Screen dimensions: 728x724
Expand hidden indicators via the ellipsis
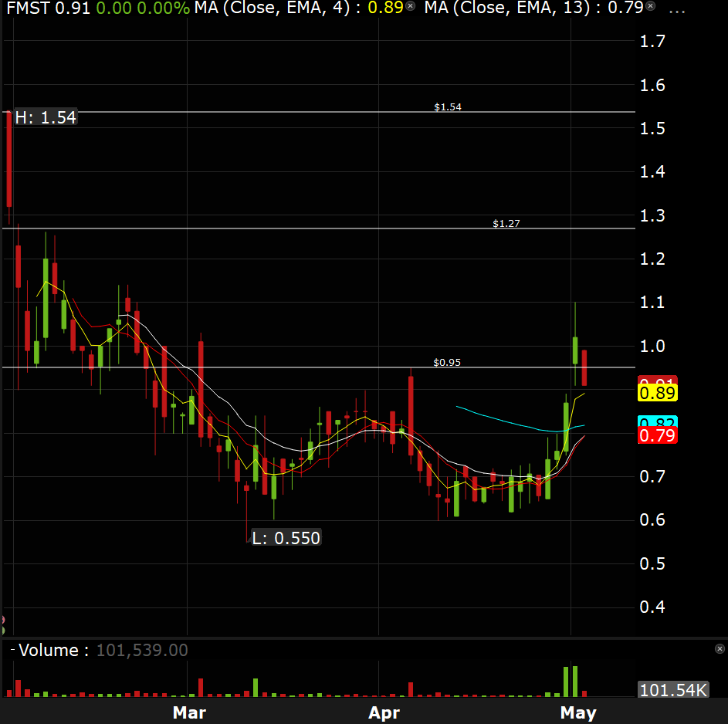pos(677,9)
